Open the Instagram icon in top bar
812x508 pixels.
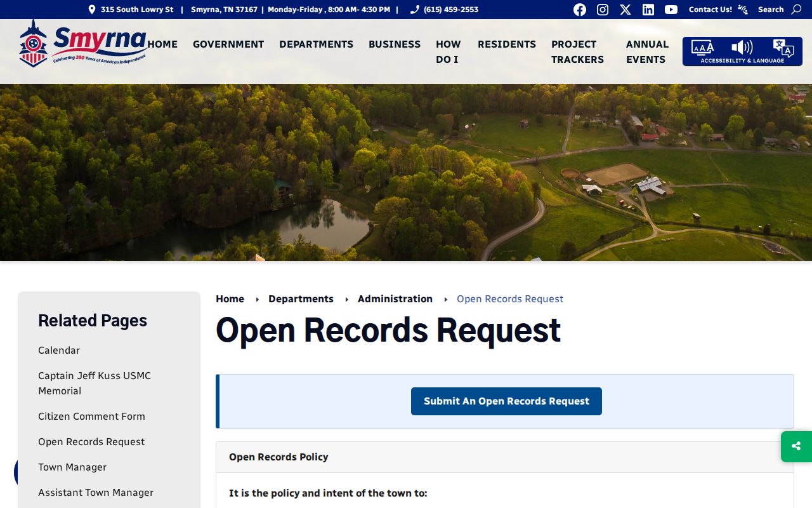coord(603,10)
